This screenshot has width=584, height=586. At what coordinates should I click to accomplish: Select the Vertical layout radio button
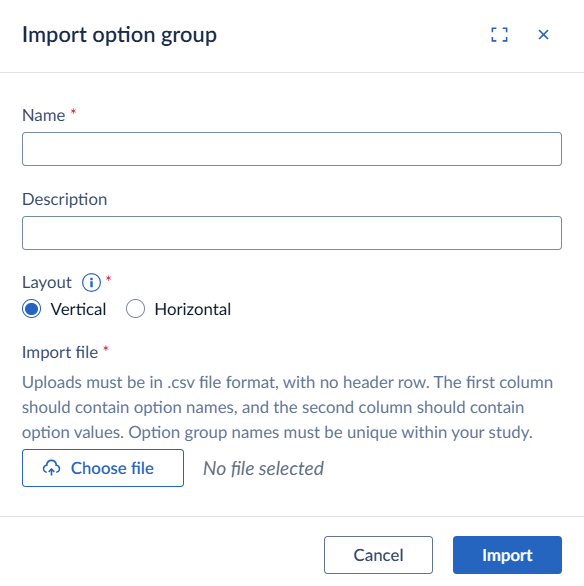click(31, 309)
